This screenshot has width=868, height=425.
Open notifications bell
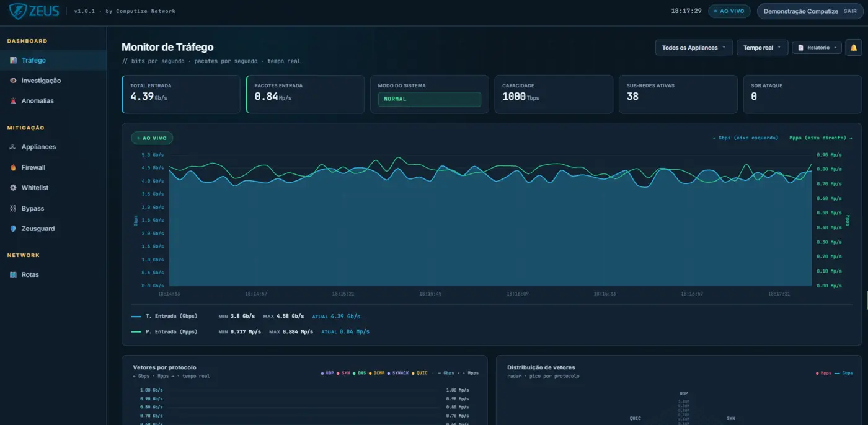854,48
